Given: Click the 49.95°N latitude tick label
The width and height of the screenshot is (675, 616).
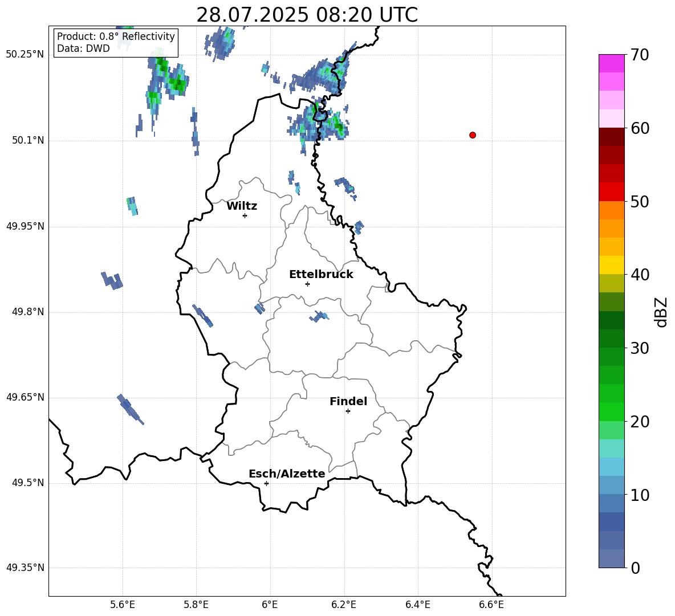Looking at the screenshot, I should [25, 226].
